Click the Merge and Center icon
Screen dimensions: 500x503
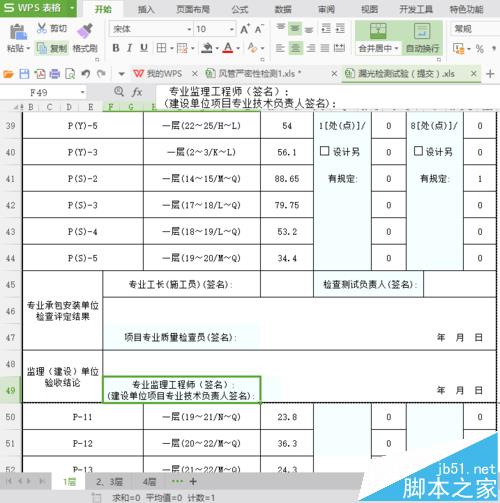pyautogui.click(x=378, y=31)
